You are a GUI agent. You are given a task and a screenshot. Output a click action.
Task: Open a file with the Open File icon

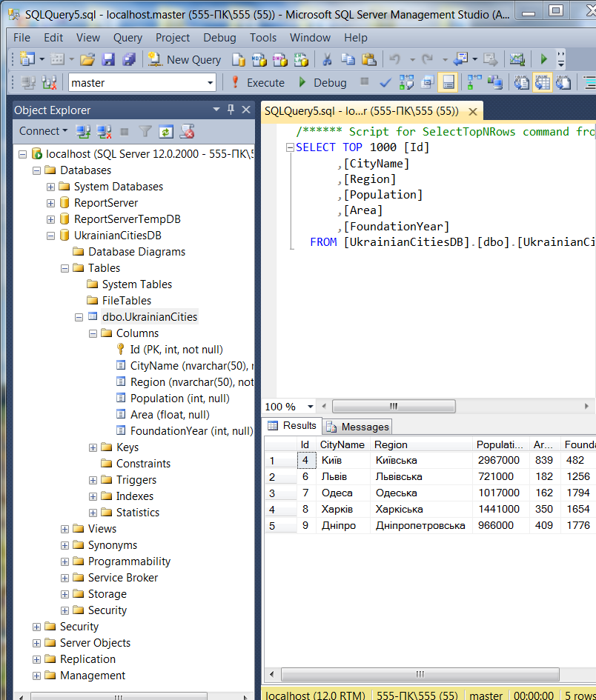pyautogui.click(x=87, y=59)
